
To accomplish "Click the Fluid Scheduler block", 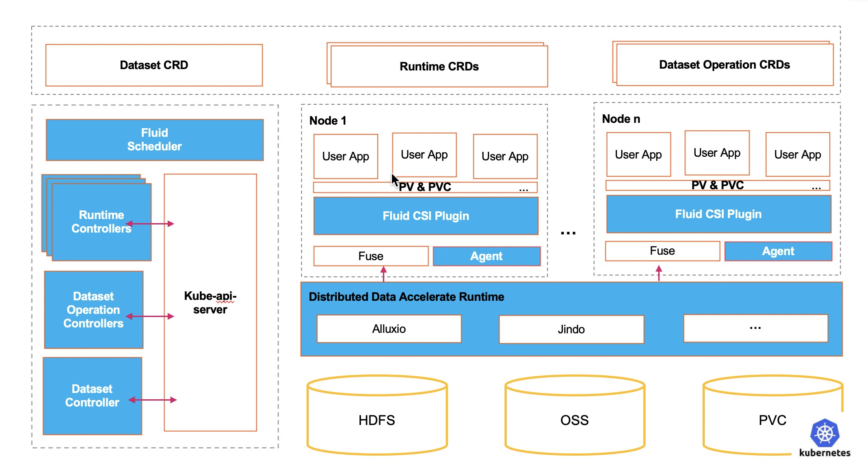I will point(155,140).
